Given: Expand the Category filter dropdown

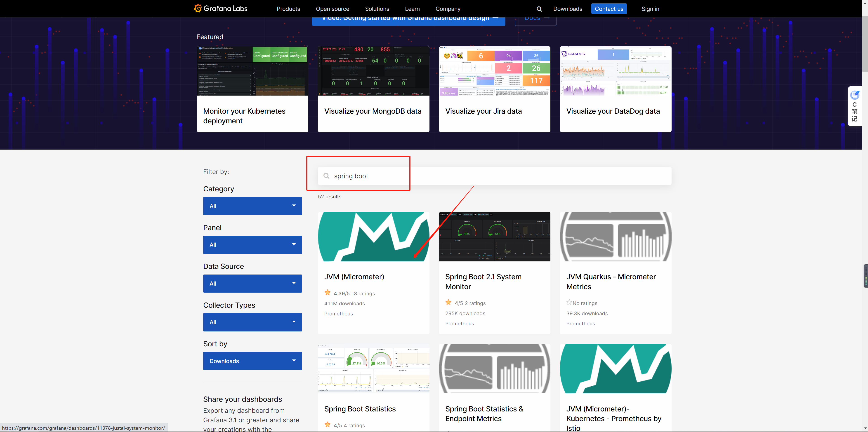Looking at the screenshot, I should click(252, 206).
